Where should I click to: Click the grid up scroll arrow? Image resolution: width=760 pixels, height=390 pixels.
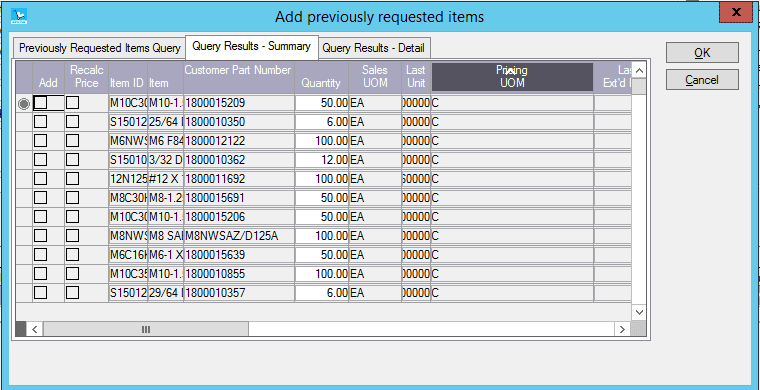639,71
